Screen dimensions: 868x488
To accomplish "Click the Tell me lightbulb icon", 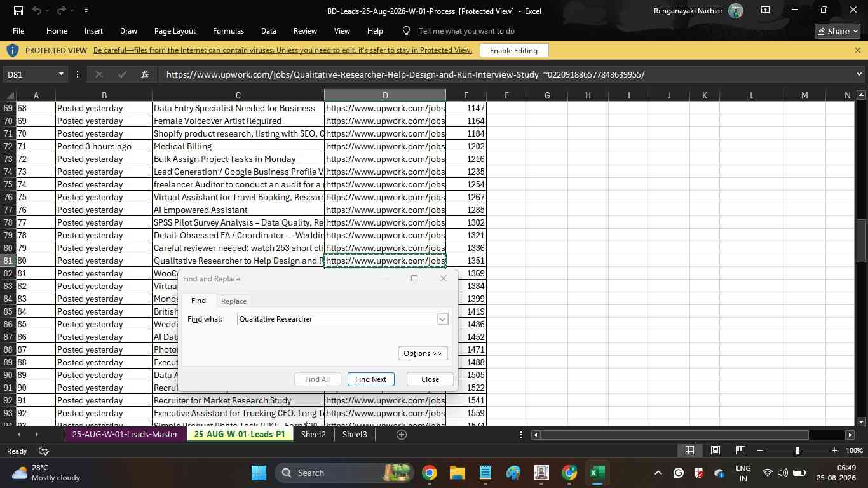I will pos(407,31).
